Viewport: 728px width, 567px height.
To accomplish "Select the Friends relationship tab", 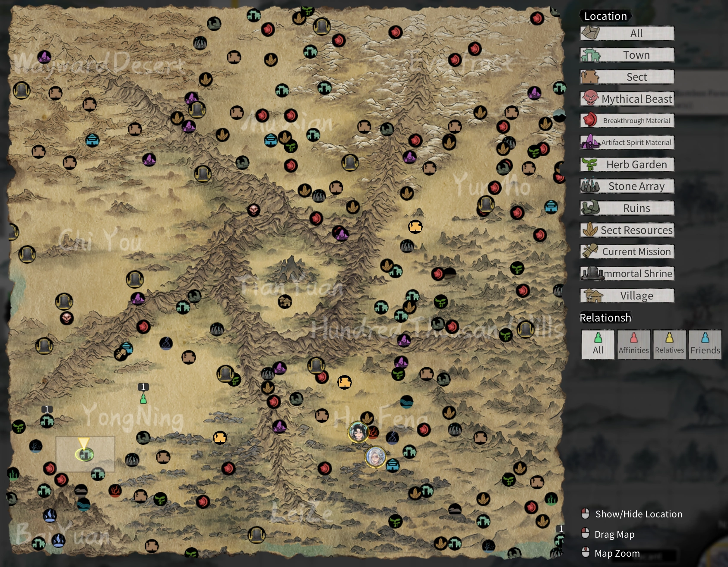I will (705, 344).
